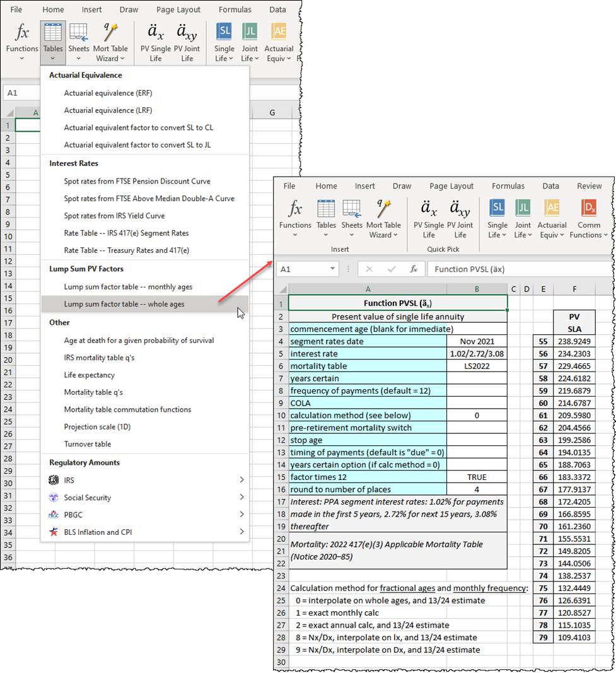
Task: Open Functions in the right Excel window
Action: [295, 218]
